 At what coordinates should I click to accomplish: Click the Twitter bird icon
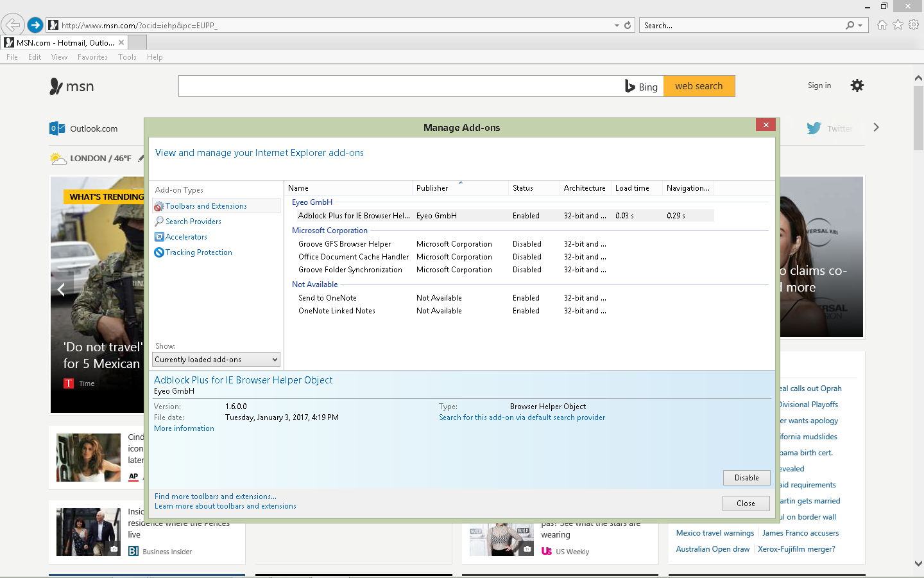coord(815,128)
